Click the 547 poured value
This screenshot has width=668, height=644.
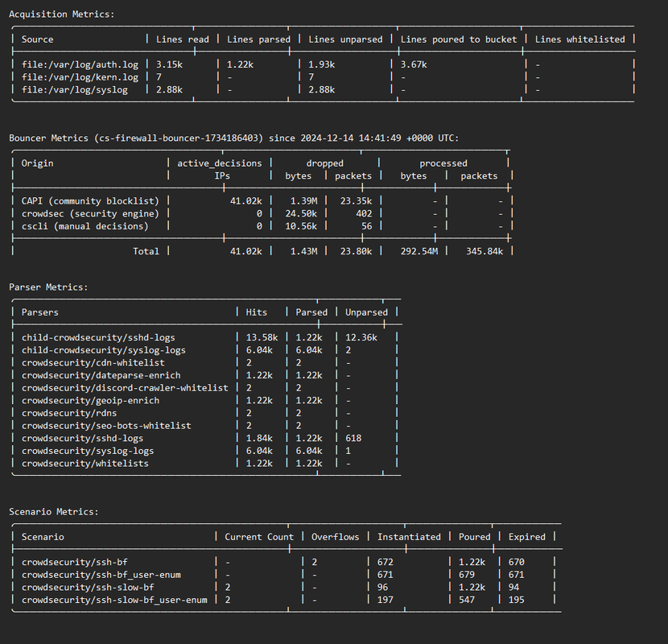coord(467,600)
